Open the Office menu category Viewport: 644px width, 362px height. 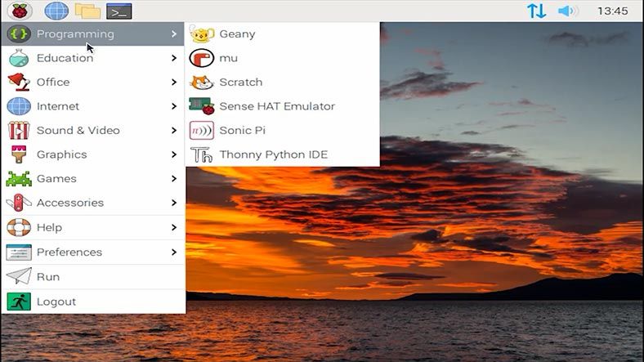93,82
